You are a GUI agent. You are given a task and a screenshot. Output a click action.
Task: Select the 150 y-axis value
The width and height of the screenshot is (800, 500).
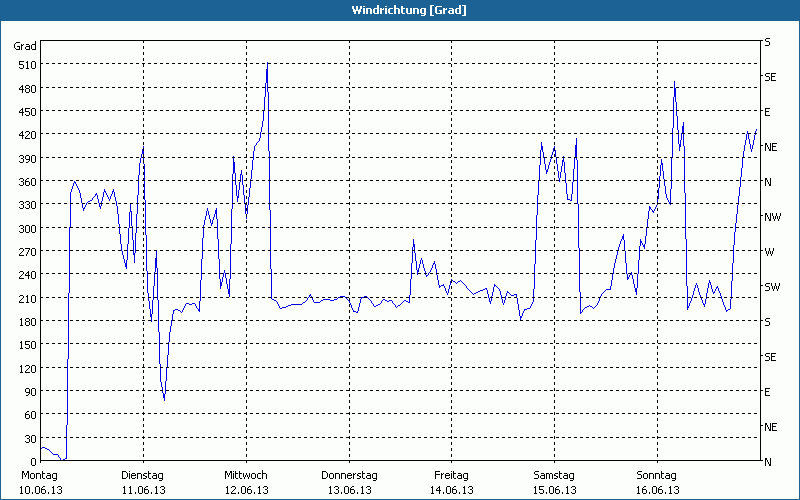point(27,345)
